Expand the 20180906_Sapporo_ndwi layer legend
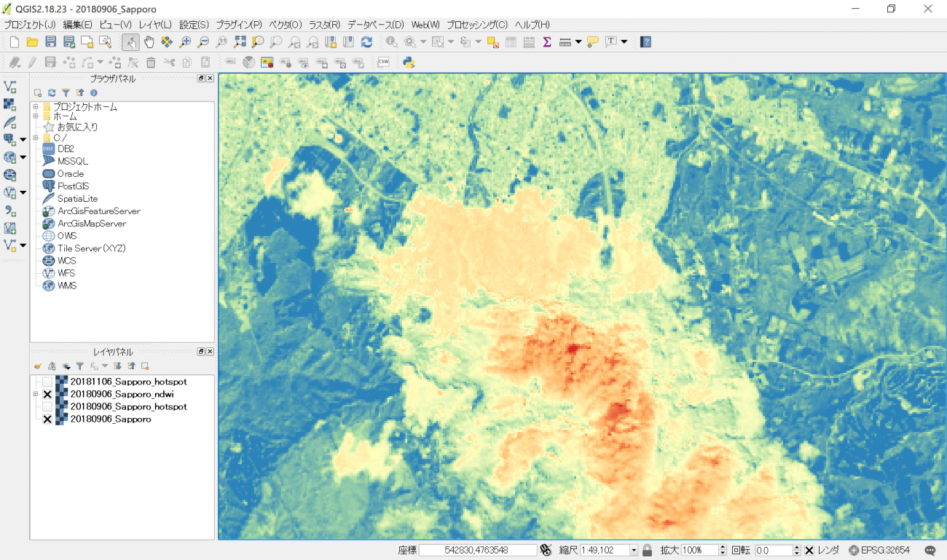Image resolution: width=947 pixels, height=560 pixels. click(35, 394)
